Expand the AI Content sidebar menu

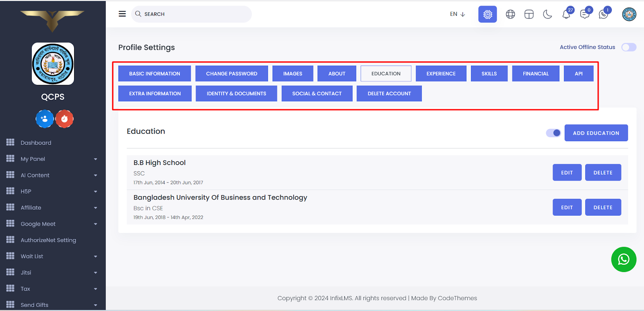click(52, 175)
